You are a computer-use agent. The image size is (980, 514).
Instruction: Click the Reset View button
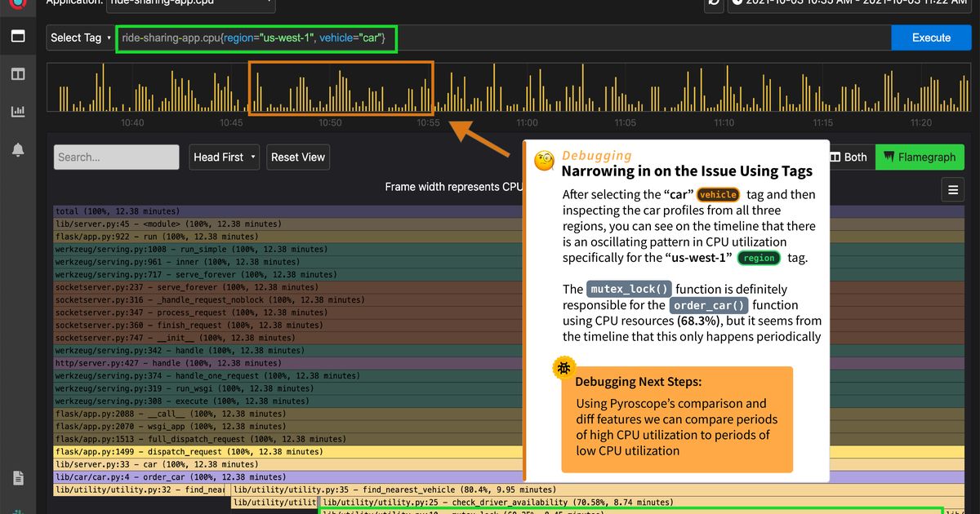[x=298, y=157]
